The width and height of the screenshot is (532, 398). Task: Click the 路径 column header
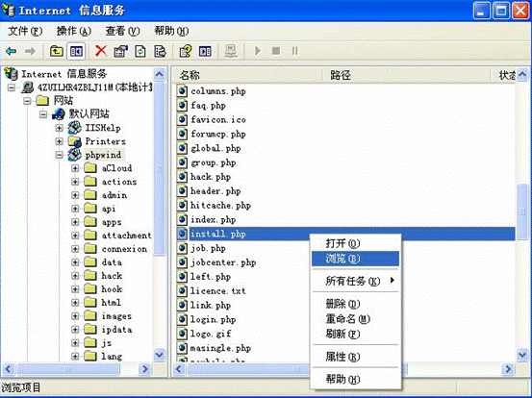point(406,75)
